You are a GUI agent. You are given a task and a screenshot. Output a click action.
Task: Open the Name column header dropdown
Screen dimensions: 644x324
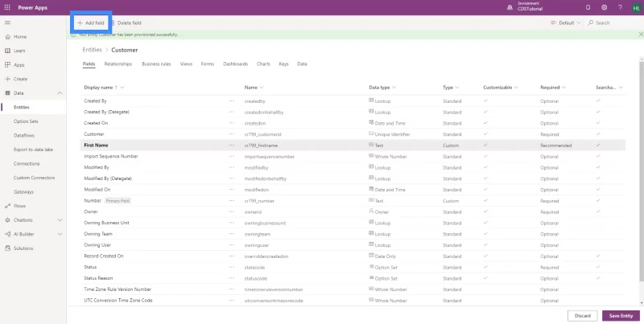pyautogui.click(x=262, y=88)
